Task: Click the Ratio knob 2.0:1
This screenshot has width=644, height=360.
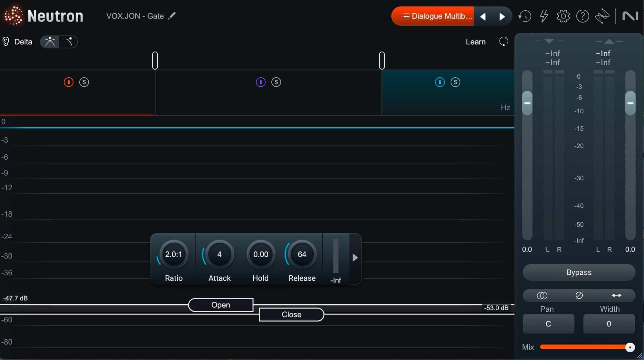Action: [174, 254]
